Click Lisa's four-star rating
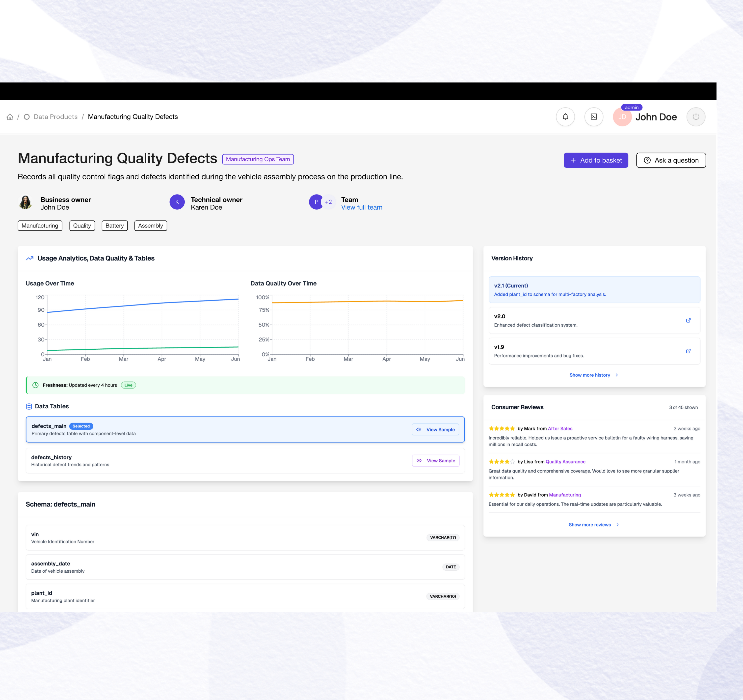 (x=502, y=461)
